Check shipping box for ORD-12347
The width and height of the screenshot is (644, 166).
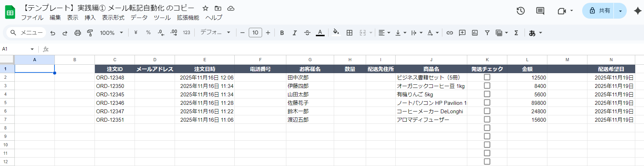coord(487,111)
